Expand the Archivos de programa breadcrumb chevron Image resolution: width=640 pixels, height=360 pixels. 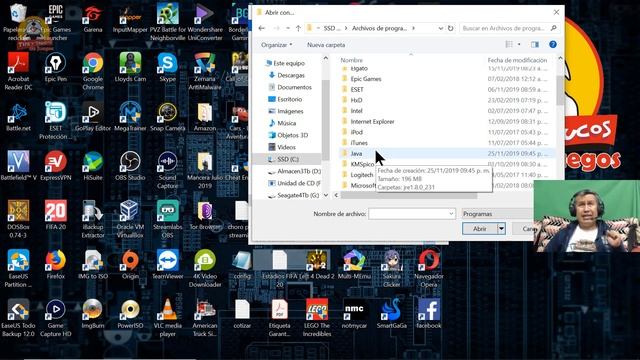coord(413,28)
